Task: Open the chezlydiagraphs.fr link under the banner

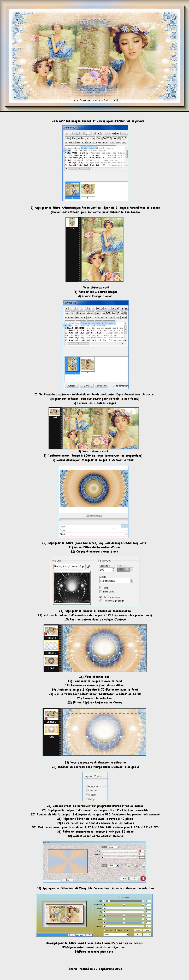Action: pyautogui.click(x=95, y=100)
